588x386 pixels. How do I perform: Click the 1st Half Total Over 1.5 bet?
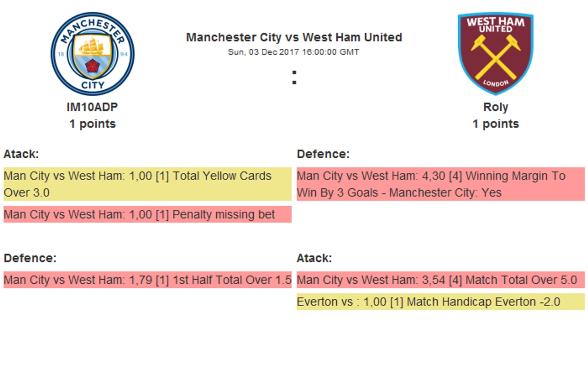click(147, 280)
